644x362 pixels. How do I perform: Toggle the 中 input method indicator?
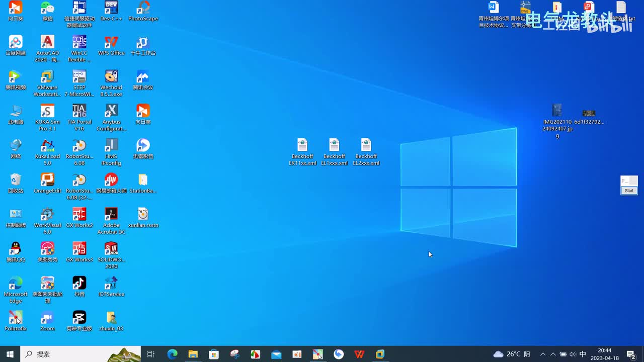[x=583, y=354]
